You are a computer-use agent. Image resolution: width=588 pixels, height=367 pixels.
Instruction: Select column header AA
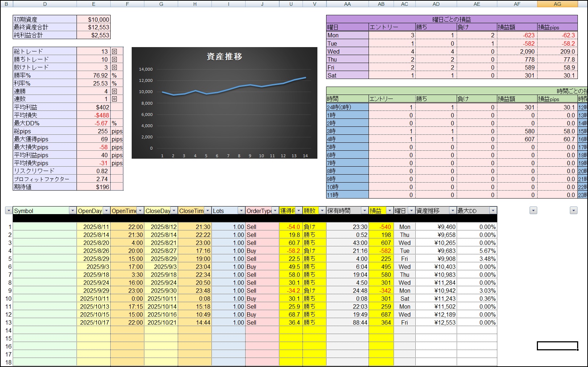coord(347,4)
